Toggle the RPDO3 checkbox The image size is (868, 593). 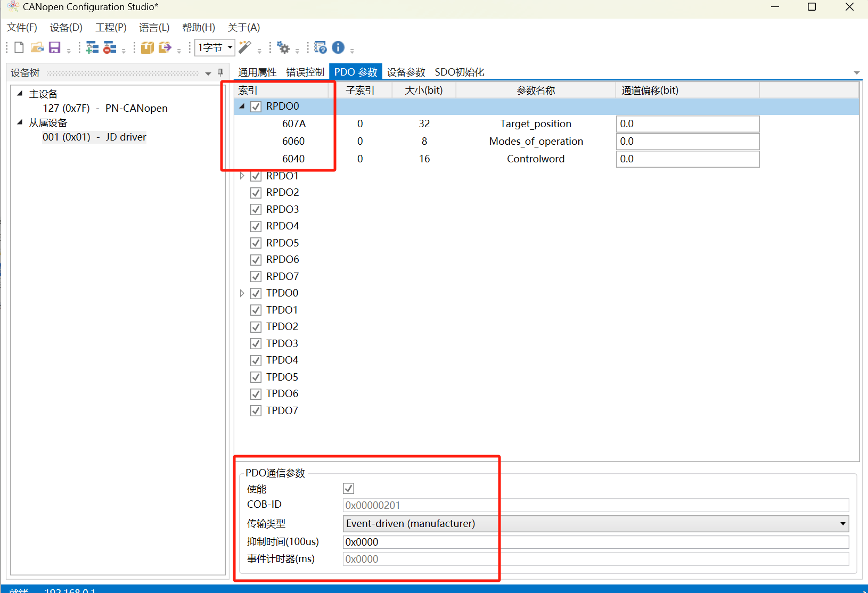click(256, 209)
